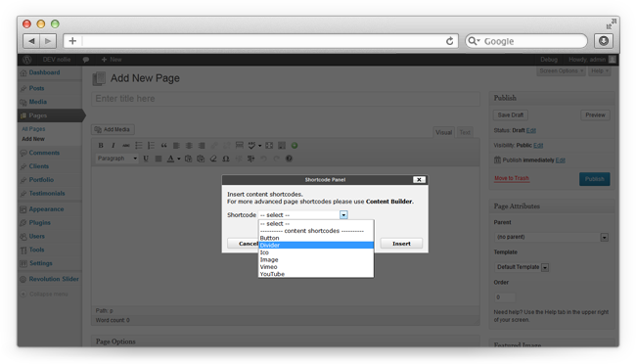The height and width of the screenshot is (364, 636).
Task: Expand Screen Options panel
Action: 562,70
